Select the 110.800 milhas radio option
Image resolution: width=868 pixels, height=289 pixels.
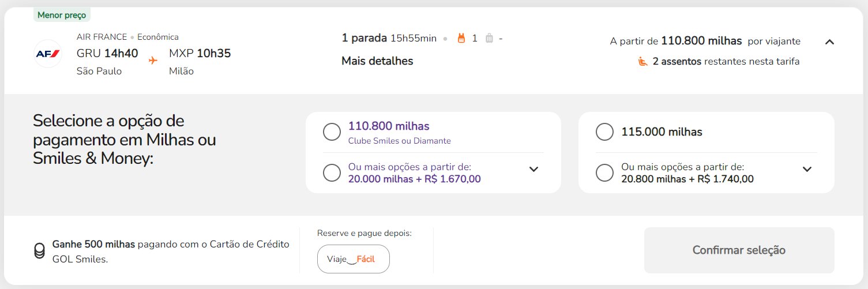pos(332,132)
